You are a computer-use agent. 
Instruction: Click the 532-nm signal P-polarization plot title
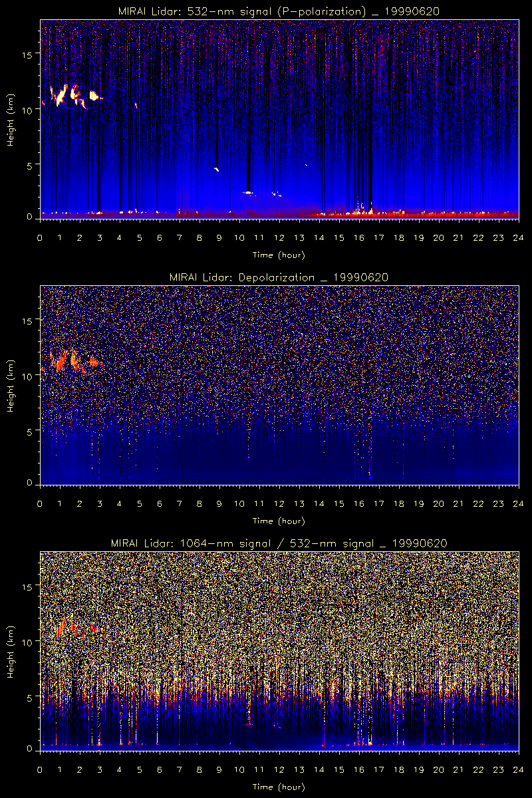click(279, 11)
